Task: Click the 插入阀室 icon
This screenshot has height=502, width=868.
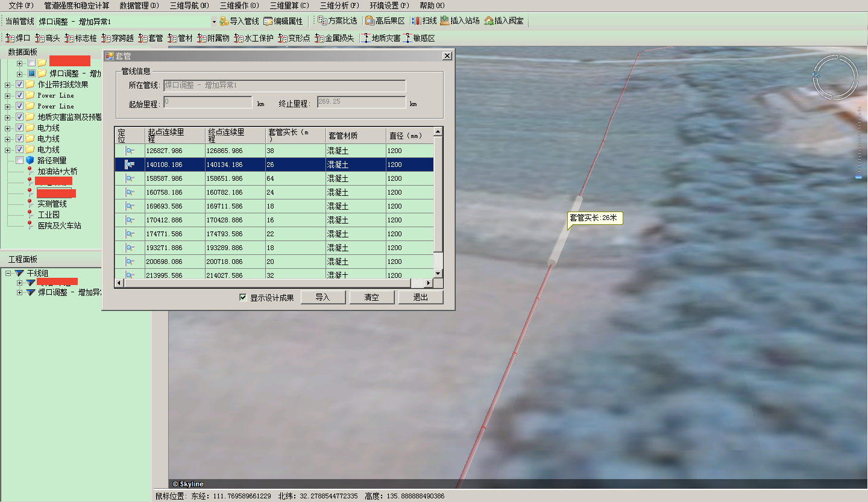Action: coord(489,21)
